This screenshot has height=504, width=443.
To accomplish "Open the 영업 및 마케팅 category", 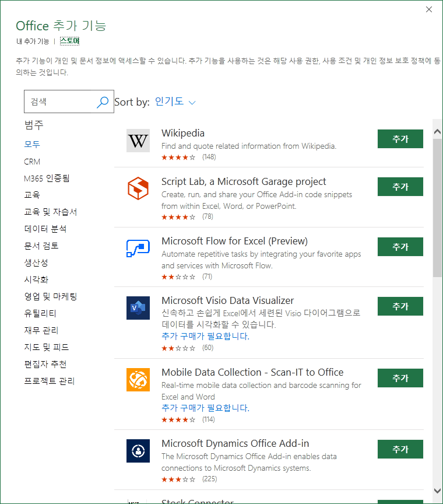I will pos(51,296).
